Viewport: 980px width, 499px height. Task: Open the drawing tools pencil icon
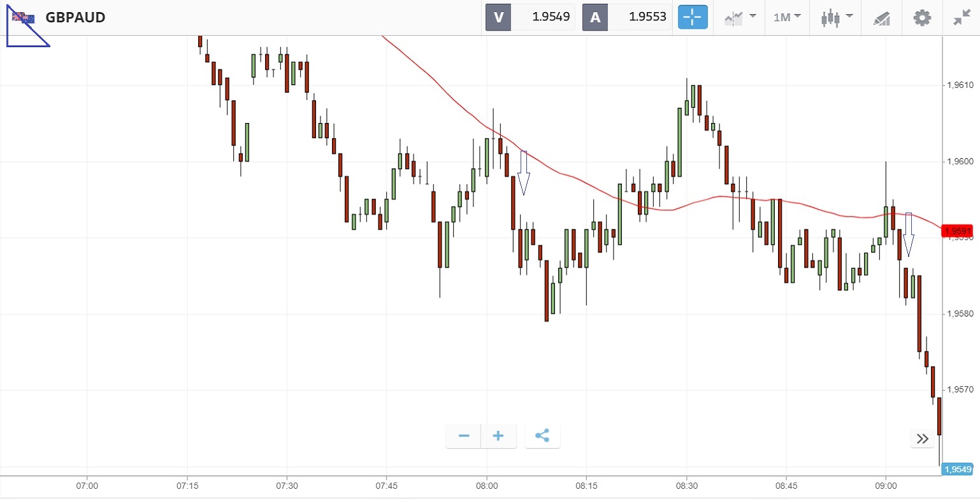coord(881,18)
